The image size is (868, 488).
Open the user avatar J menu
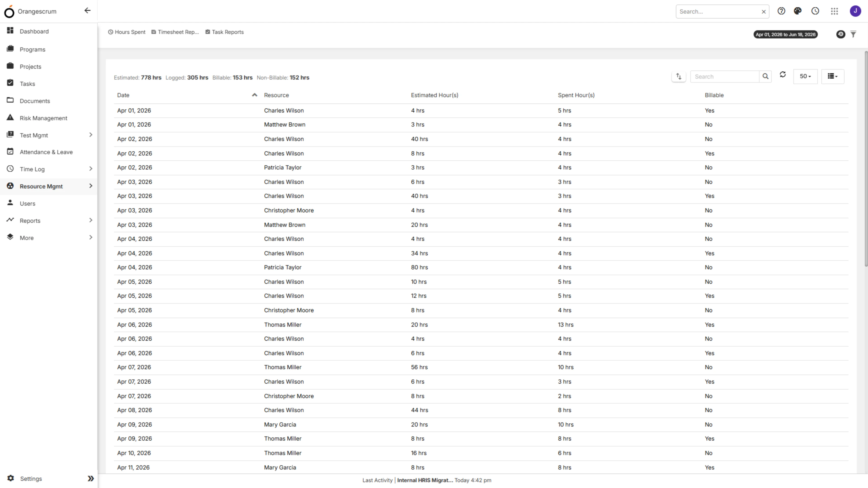[855, 11]
